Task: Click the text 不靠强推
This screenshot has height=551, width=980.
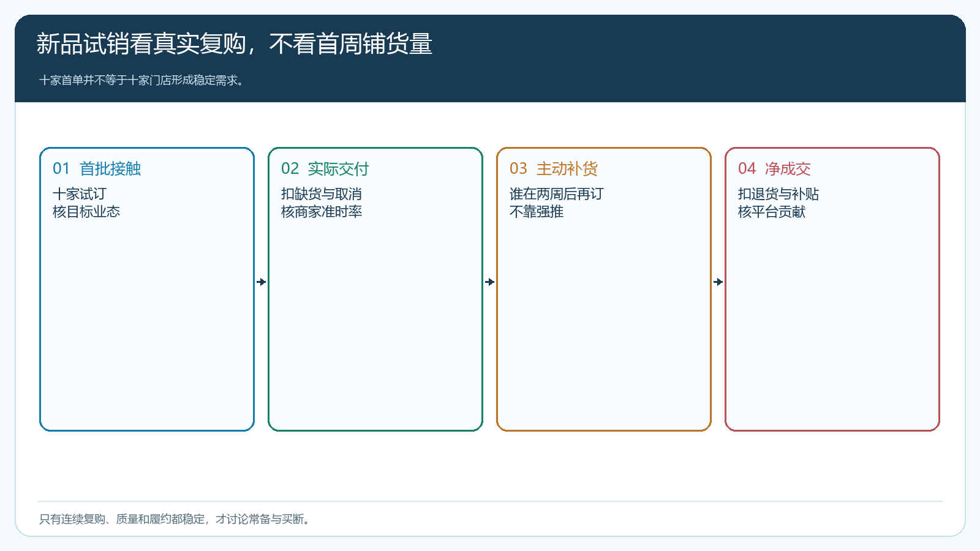Action: (537, 212)
